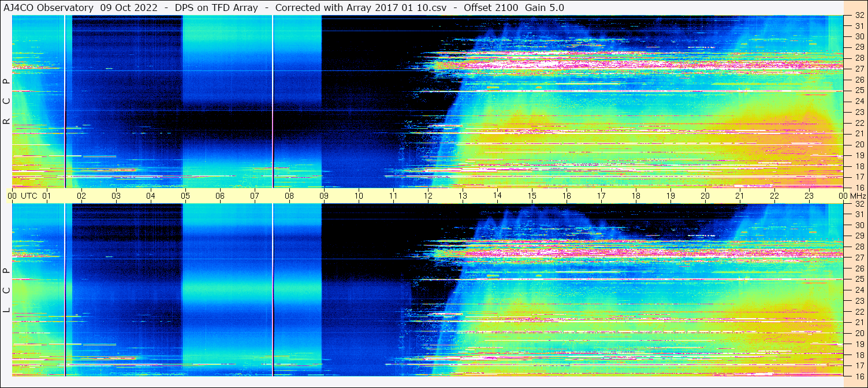Image resolution: width=868 pixels, height=388 pixels.
Task: Click the 'UTC' time axis label
Action: (x=29, y=196)
